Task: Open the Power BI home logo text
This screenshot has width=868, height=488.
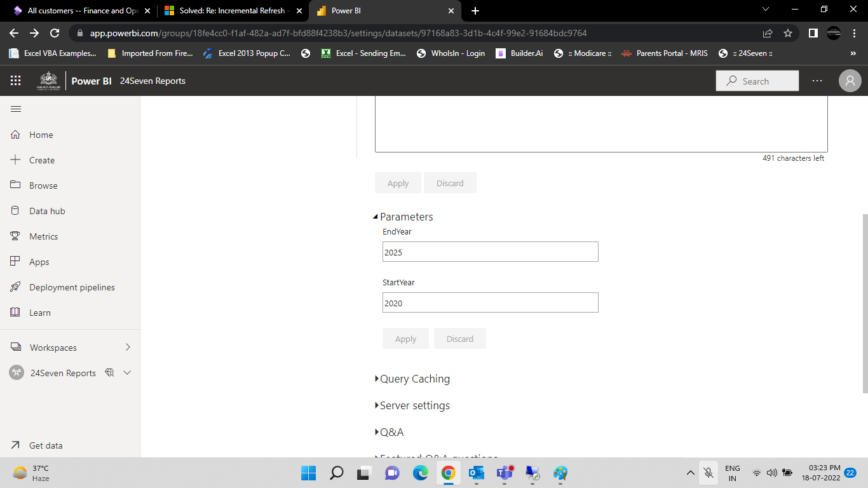Action: (x=92, y=81)
